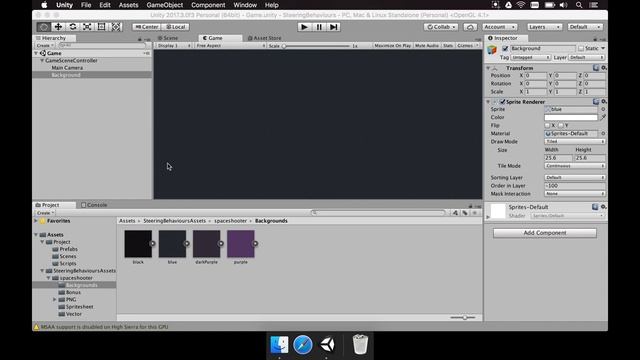The image size is (640, 360).
Task: Toggle Background object active checkbox
Action: [x=505, y=49]
